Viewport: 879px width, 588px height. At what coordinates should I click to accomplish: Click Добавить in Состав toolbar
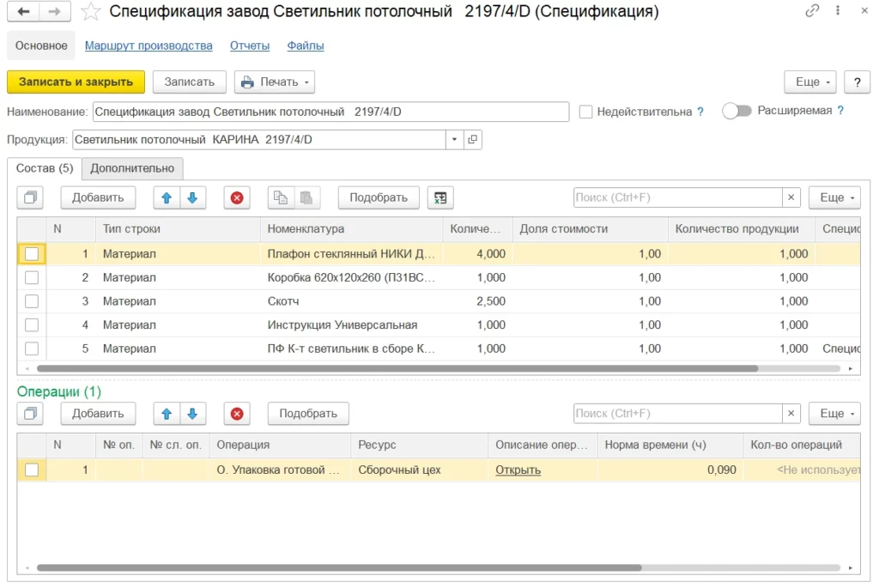click(x=98, y=197)
